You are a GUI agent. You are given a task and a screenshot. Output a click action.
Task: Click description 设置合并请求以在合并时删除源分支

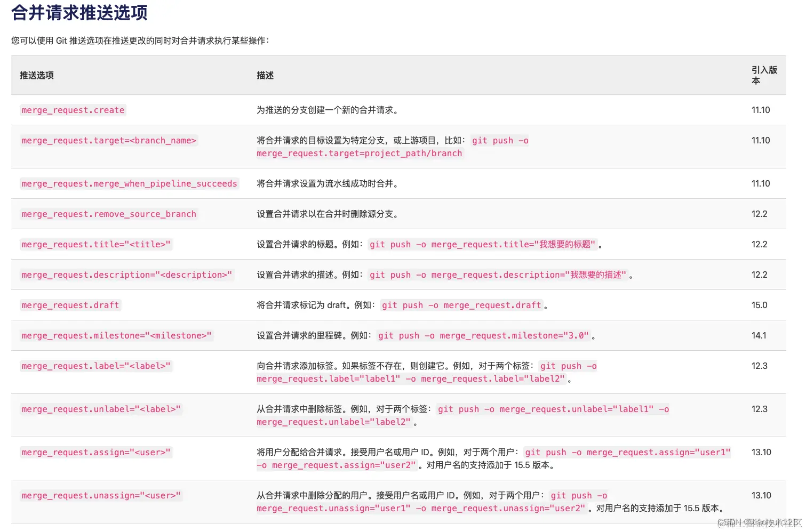point(328,214)
